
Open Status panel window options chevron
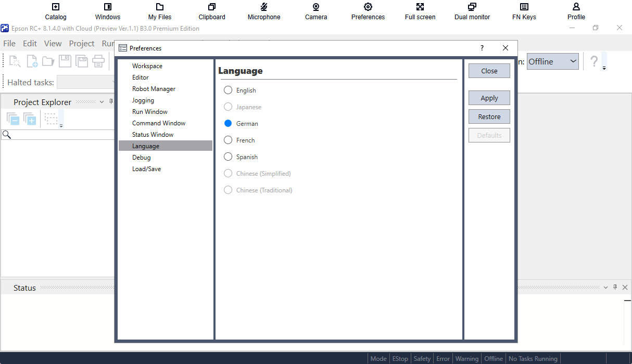605,288
